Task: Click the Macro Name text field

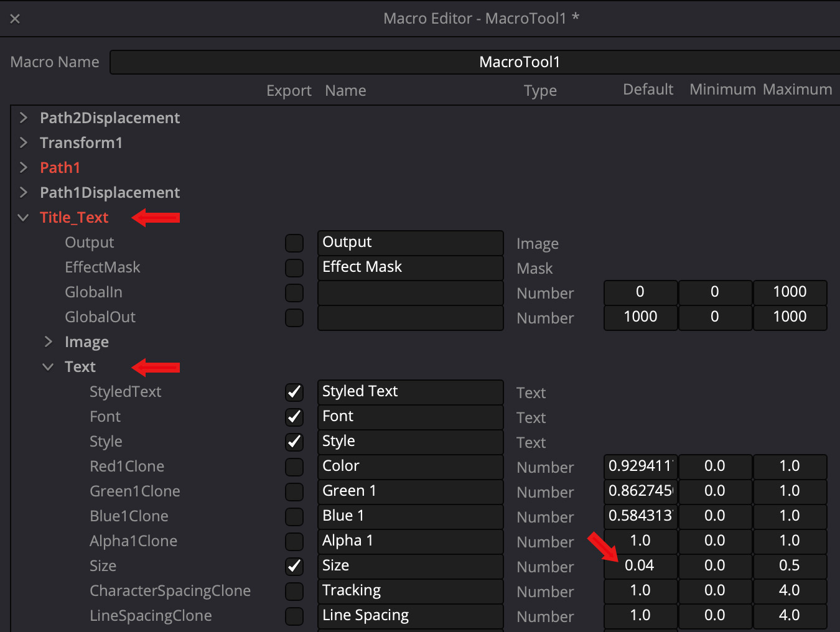Action: (x=473, y=62)
